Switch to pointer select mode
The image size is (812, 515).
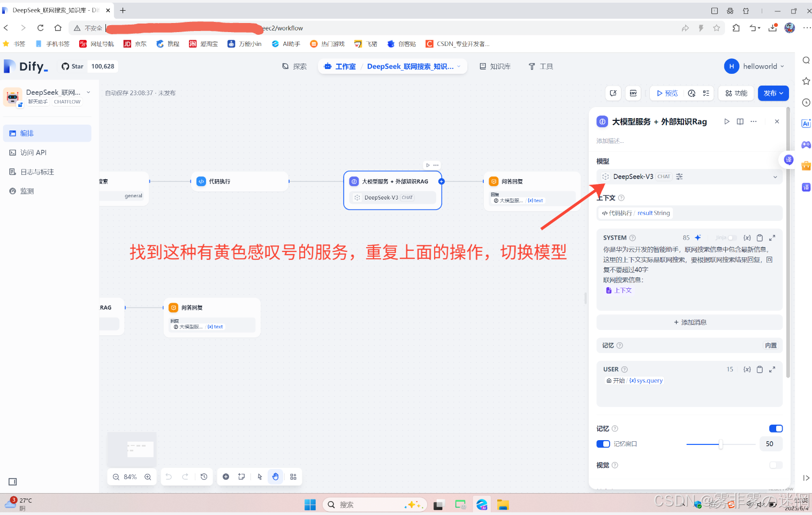click(x=260, y=476)
